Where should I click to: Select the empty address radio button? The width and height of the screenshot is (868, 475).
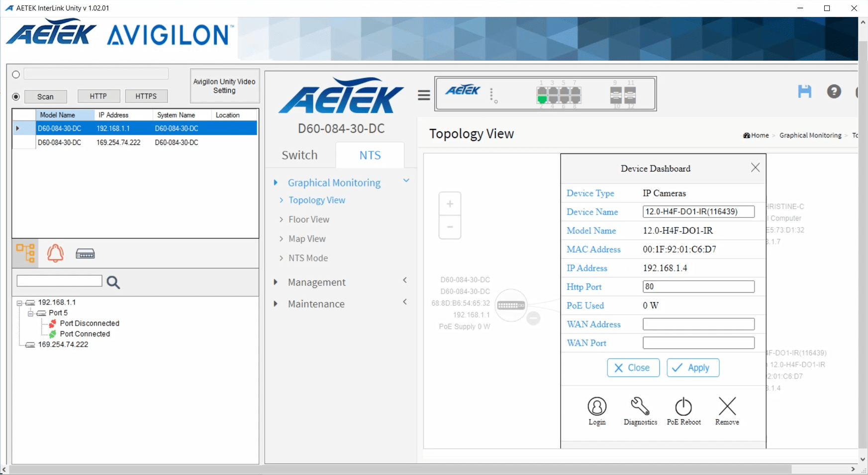(x=16, y=75)
